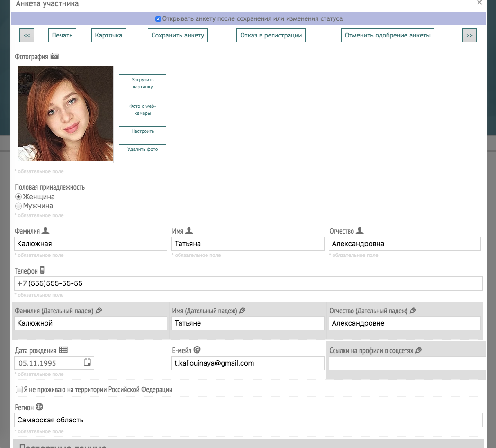Screen dimensions: 496x448
Task: Click the calendar picker icon beside birth date
Action: (x=87, y=363)
